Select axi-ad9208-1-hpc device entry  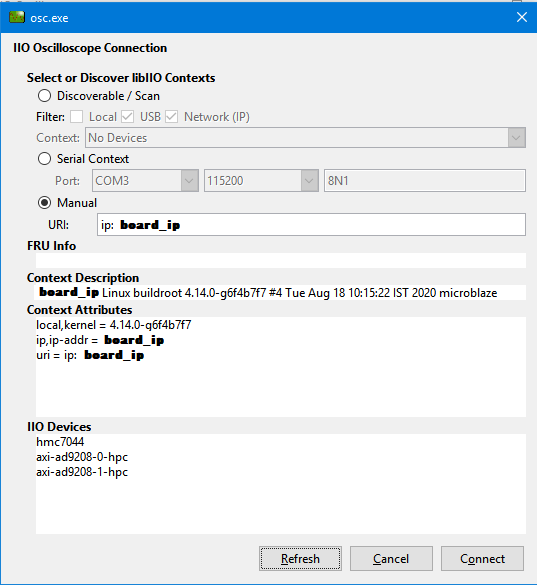pyautogui.click(x=82, y=472)
